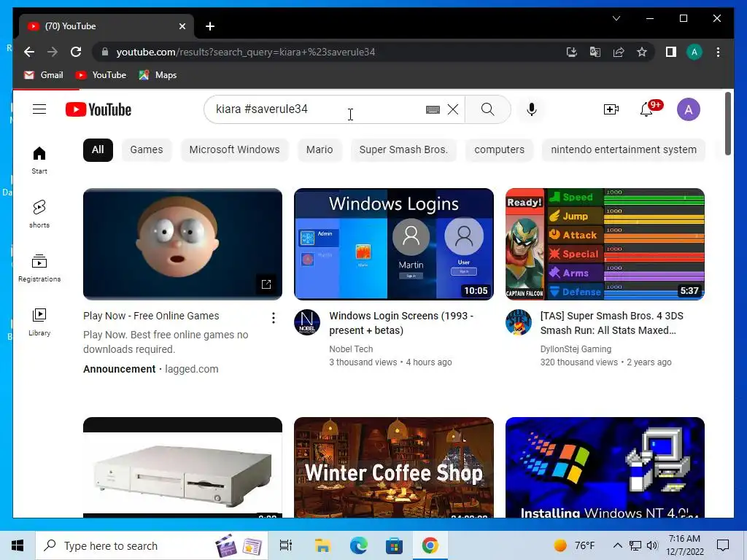This screenshot has width=747, height=560.
Task: Open Nobel Tech channel avatar
Action: (307, 322)
